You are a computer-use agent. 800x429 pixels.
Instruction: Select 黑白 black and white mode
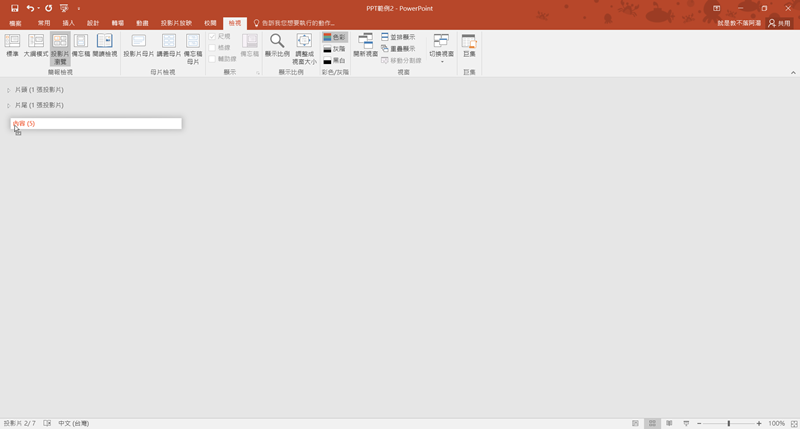pos(335,60)
